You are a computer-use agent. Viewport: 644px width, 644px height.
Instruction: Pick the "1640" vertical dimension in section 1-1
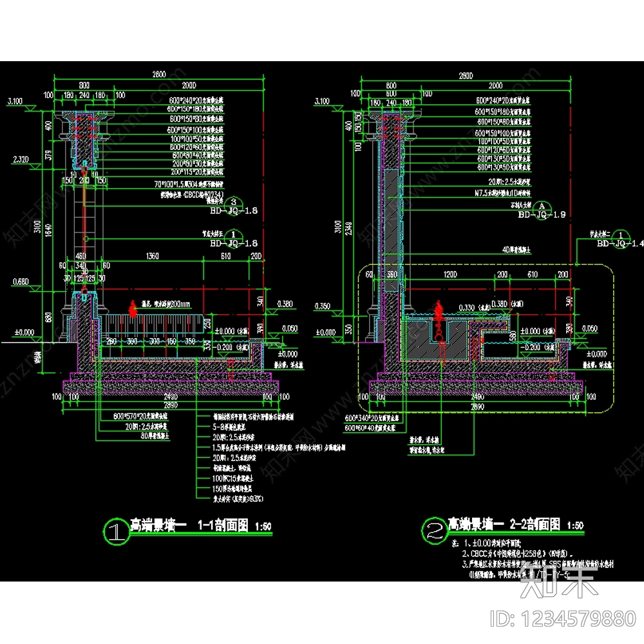click(x=48, y=230)
